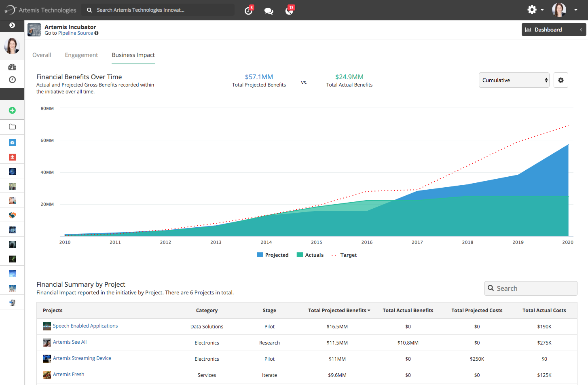The width and height of the screenshot is (588, 385).
Task: Toggle Projected series in chart legend
Action: 273,255
